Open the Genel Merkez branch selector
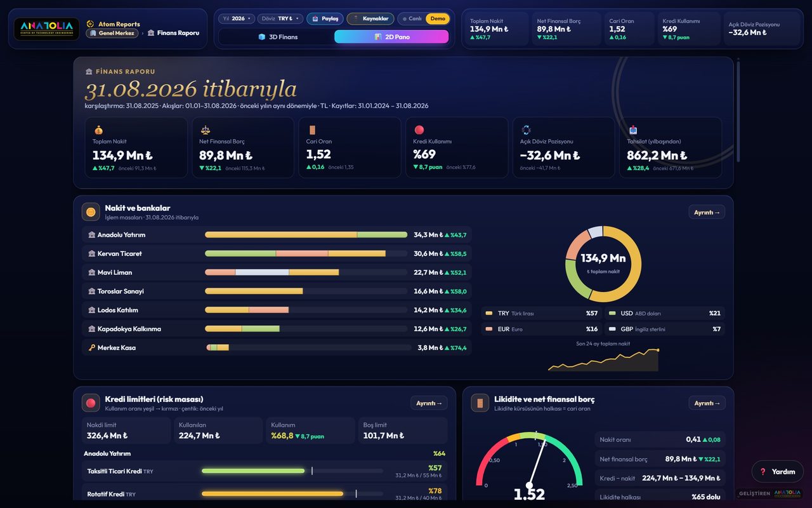This screenshot has width=812, height=508. click(x=112, y=33)
